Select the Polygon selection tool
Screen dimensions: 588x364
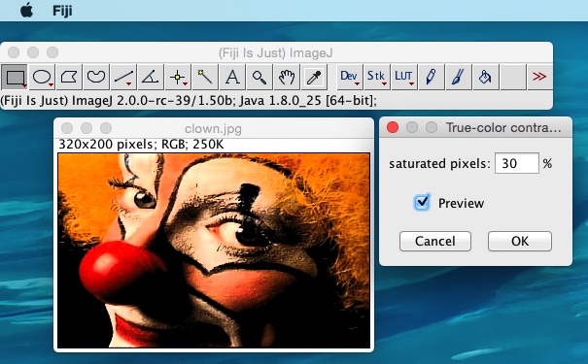(x=69, y=77)
